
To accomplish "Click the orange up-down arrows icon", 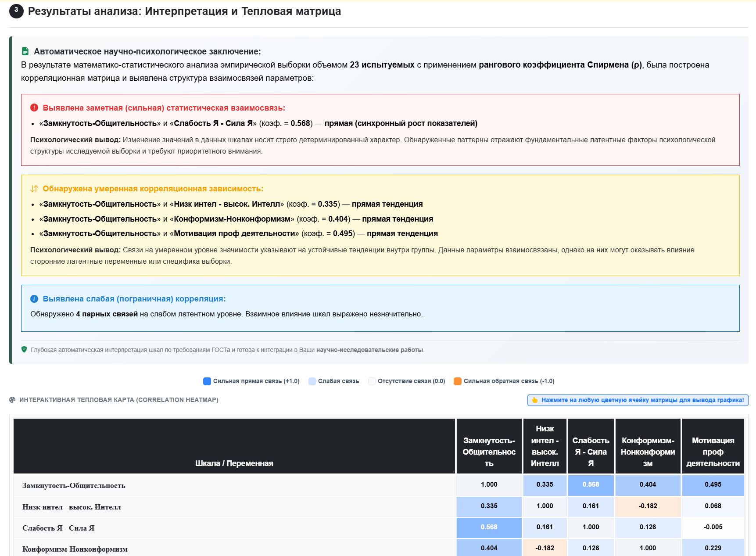I will (x=34, y=189).
